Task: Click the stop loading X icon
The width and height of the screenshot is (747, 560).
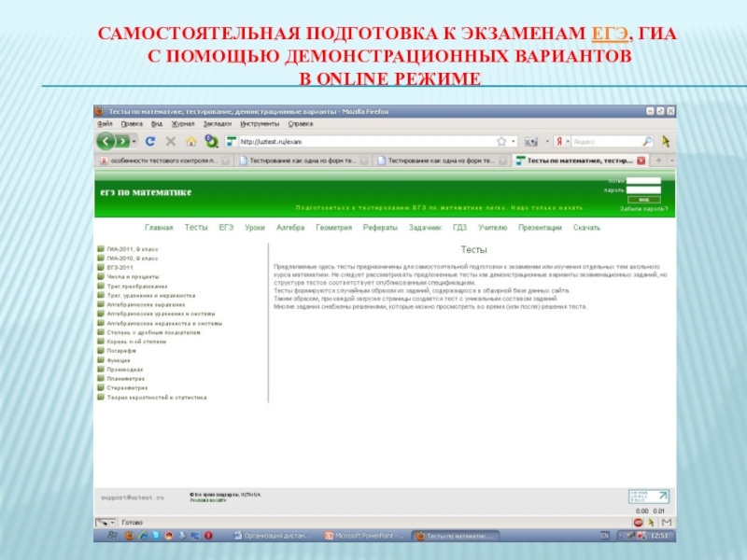Action: [x=171, y=142]
